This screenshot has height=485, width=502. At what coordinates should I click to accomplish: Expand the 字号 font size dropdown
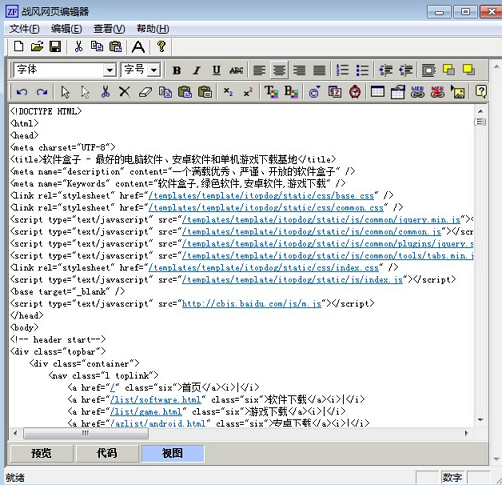tap(154, 70)
